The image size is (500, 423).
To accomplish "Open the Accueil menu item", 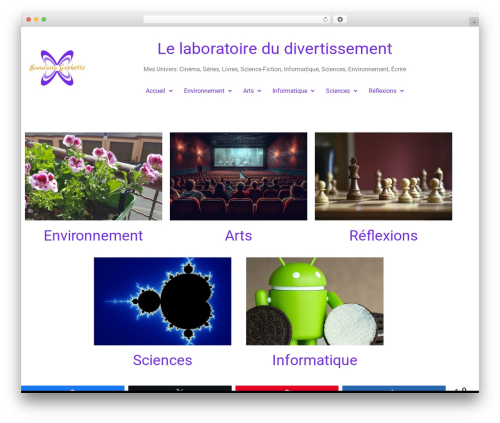I will click(x=155, y=91).
